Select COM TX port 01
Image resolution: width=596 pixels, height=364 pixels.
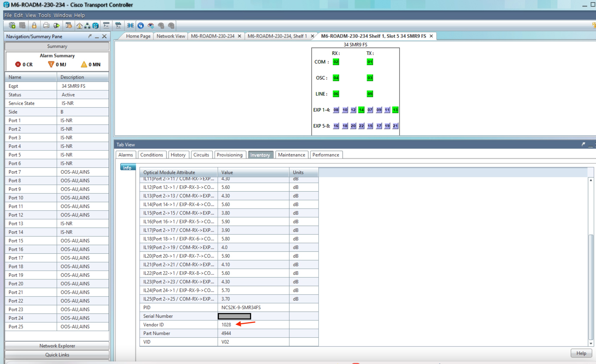pos(370,62)
